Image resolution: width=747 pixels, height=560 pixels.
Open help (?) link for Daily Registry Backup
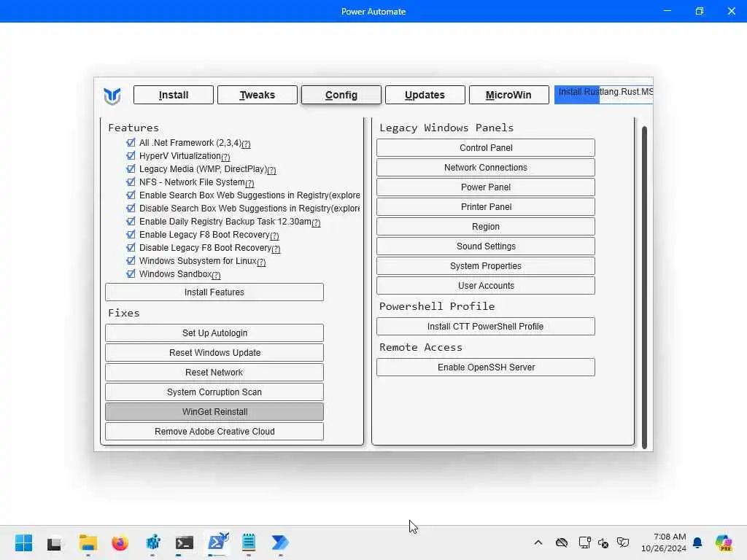click(x=316, y=222)
